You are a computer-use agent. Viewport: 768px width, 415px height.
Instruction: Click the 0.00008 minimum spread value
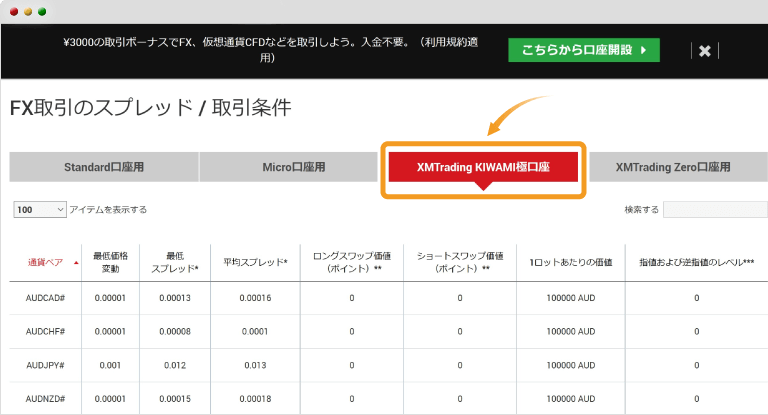pyautogui.click(x=175, y=332)
